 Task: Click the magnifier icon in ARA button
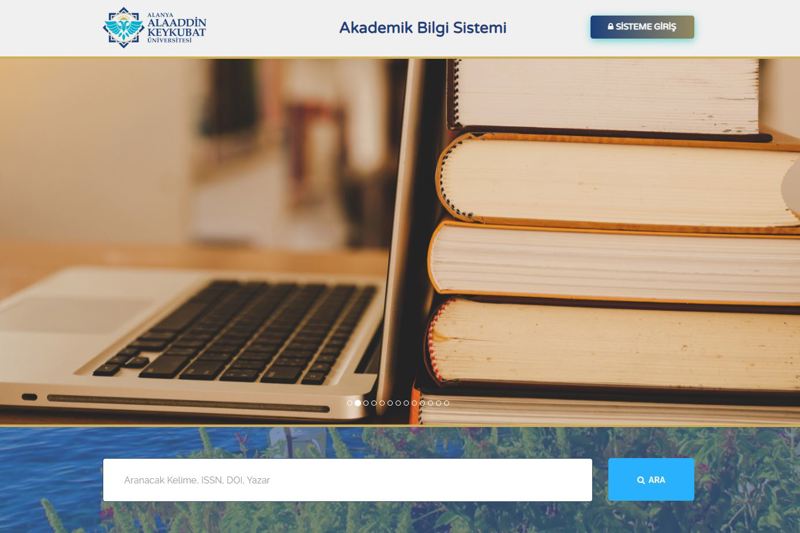tap(641, 480)
